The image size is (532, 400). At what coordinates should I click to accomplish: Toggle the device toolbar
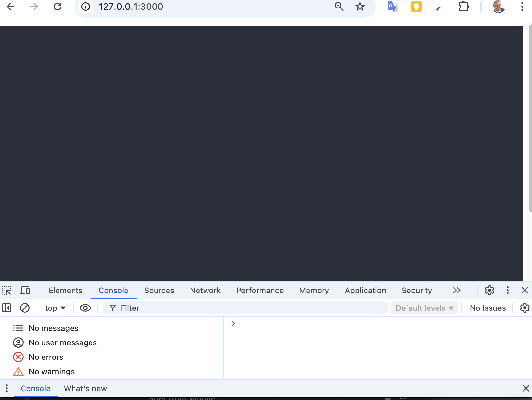25,290
